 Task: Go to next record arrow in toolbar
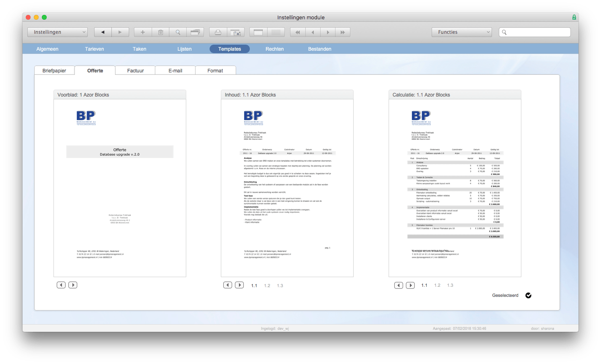point(328,32)
